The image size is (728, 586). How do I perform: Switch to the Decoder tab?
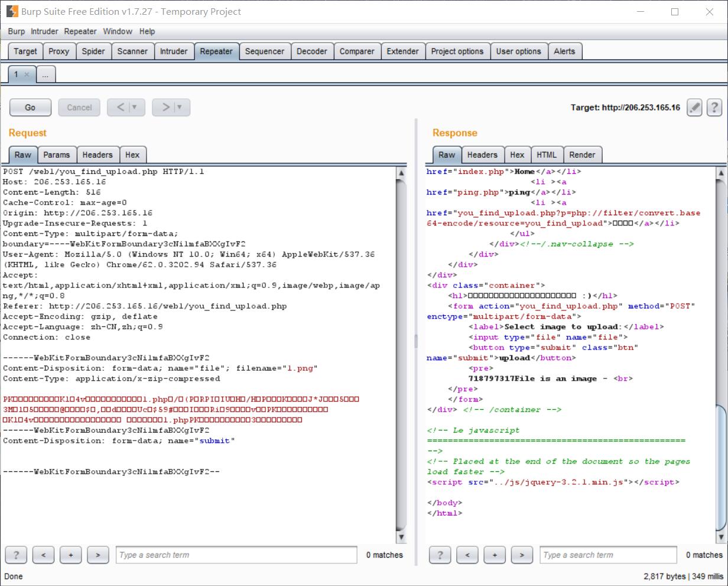click(x=312, y=51)
